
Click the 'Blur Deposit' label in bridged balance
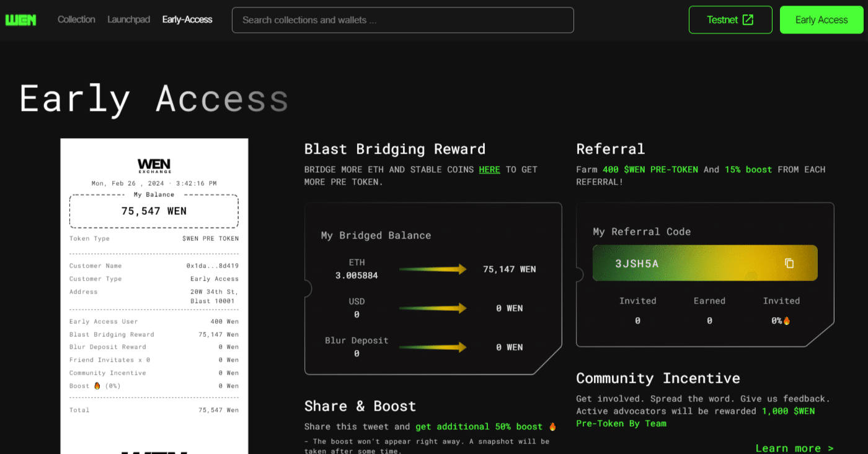[356, 341]
